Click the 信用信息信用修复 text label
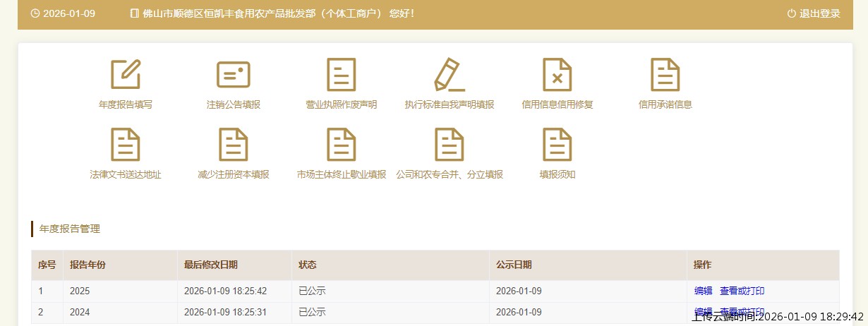The height and width of the screenshot is (326, 868). tap(557, 104)
